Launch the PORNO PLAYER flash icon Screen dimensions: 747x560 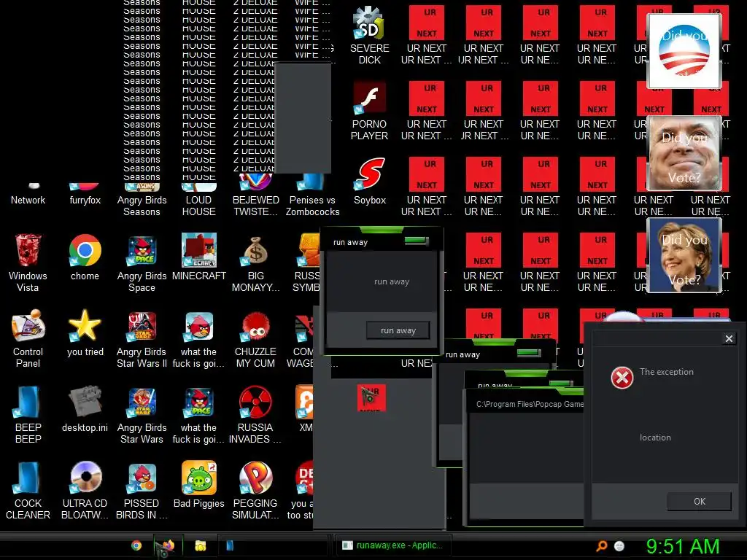pyautogui.click(x=369, y=111)
